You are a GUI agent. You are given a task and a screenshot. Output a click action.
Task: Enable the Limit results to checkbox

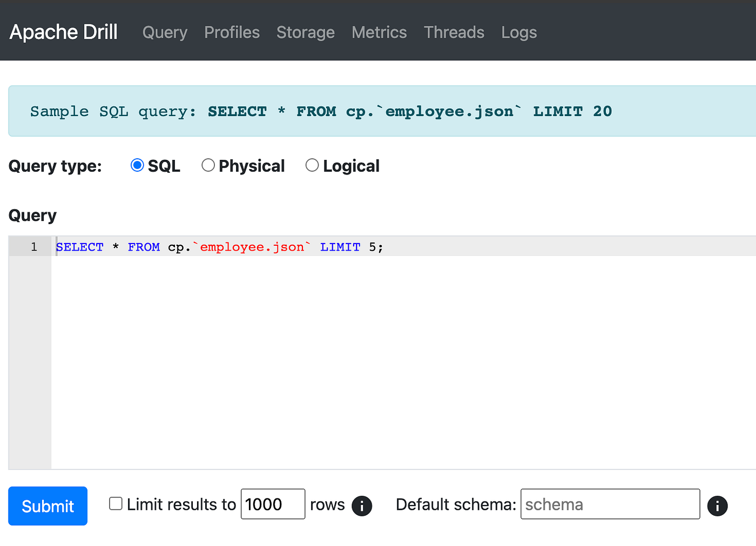tap(116, 503)
